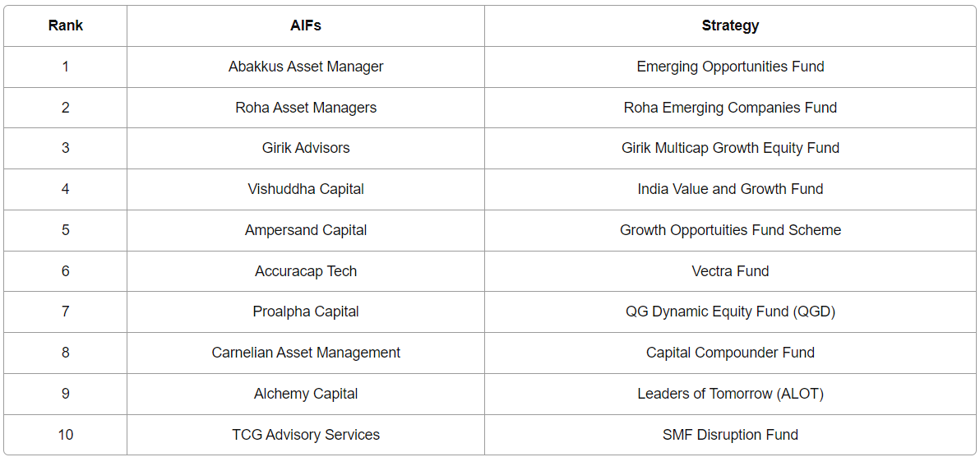The width and height of the screenshot is (980, 457).
Task: Select the Vishuddha Capital cell
Action: coord(306,189)
